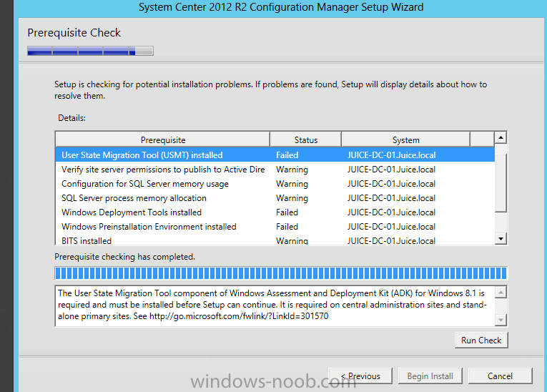Select BITS installed row

point(275,240)
